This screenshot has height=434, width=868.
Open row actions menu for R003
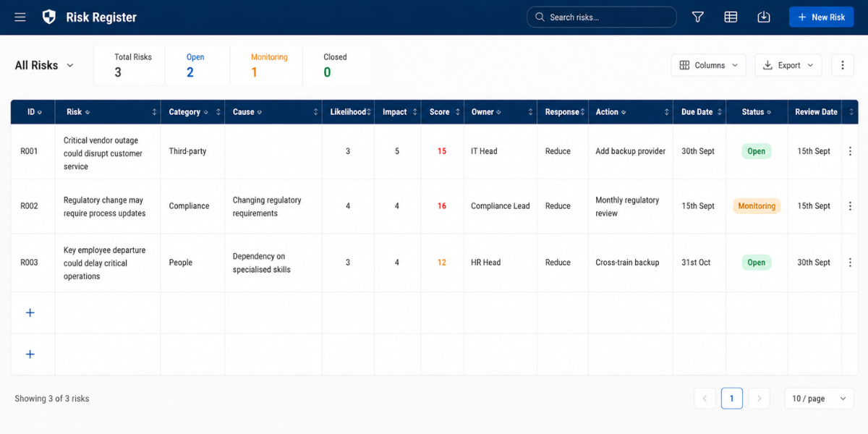pyautogui.click(x=850, y=263)
